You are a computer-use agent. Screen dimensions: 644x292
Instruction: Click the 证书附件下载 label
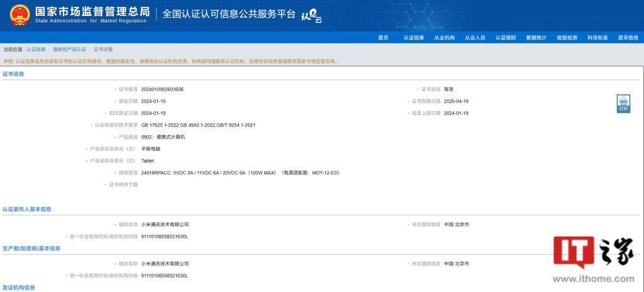[x=123, y=184]
